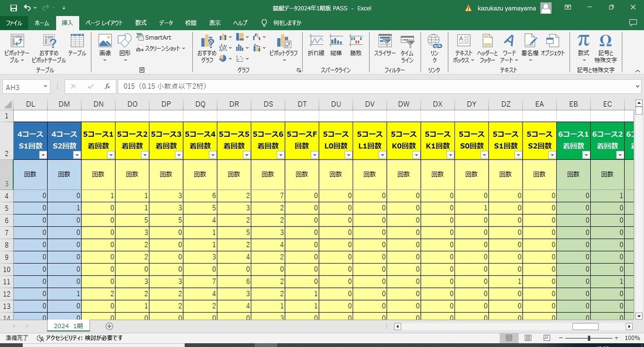Insert a hyperlink with リンク
644x347 pixels.
(434, 48)
